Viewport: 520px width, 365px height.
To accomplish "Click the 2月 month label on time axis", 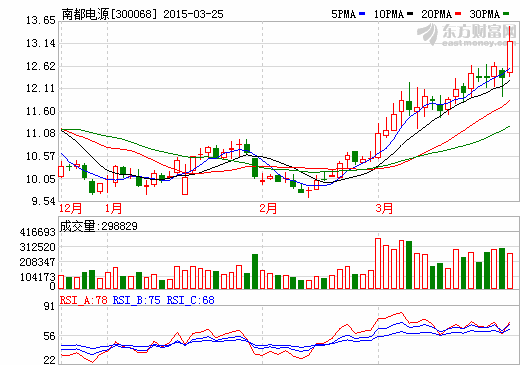I will pos(268,208).
